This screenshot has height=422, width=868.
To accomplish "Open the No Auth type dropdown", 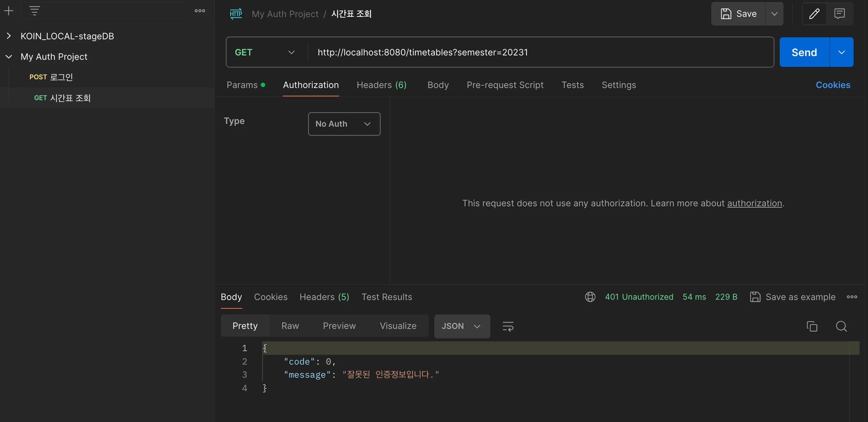I will pos(344,124).
